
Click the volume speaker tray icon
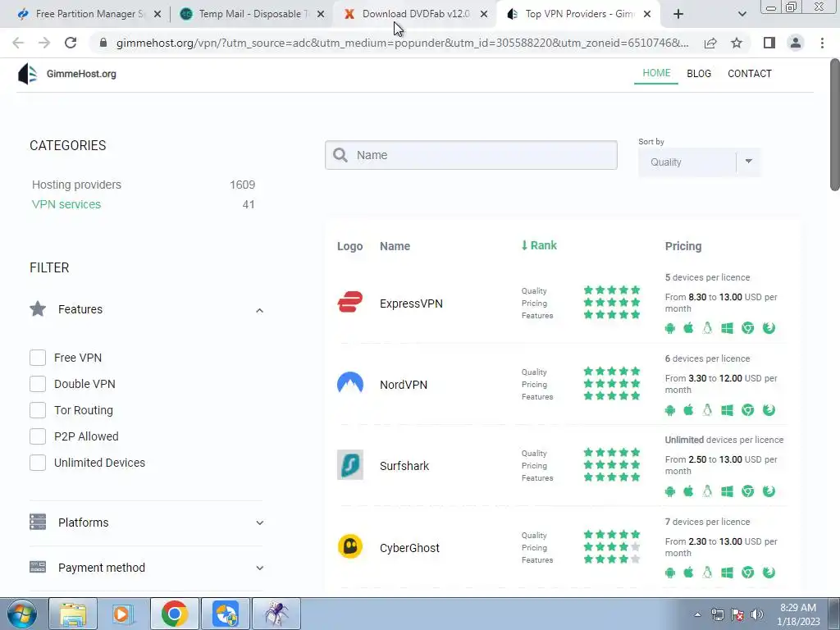click(x=757, y=614)
